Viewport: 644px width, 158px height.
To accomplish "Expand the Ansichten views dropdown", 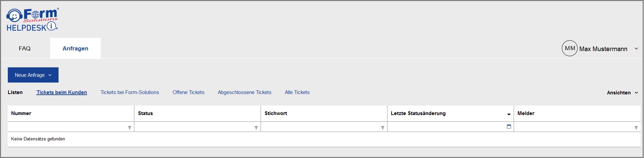I will tap(622, 93).
